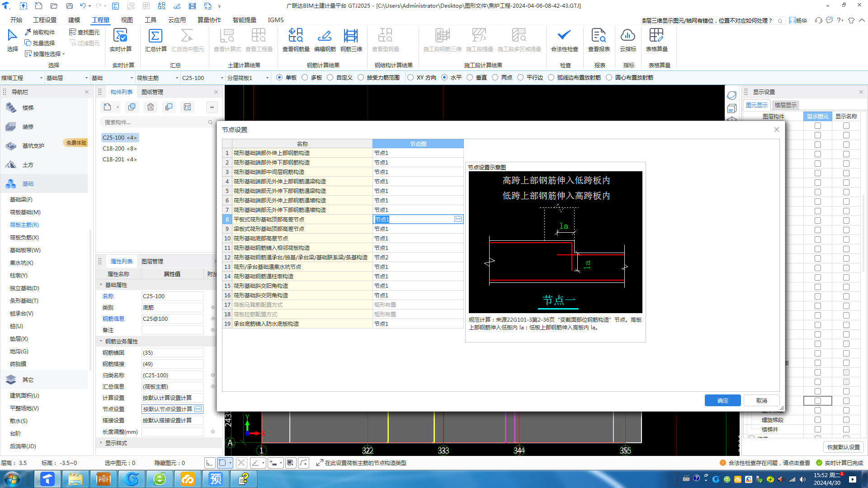This screenshot has height=488, width=868.
Task: Open 表格算量 icon
Action: tap(656, 36)
